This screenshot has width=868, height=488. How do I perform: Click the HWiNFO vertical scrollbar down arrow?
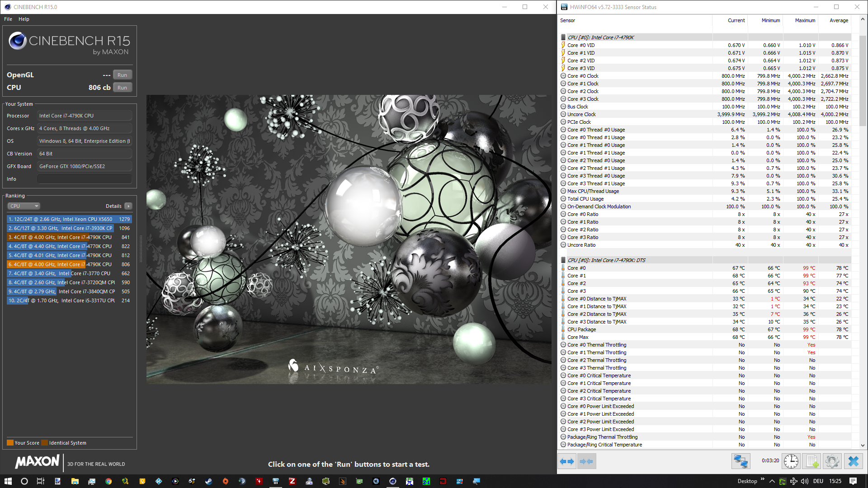click(863, 445)
